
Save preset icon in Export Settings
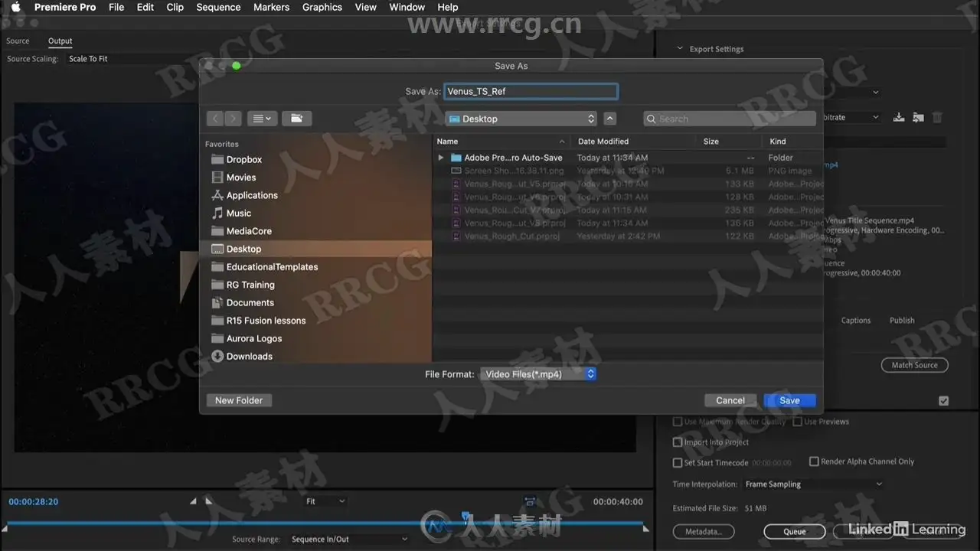click(899, 117)
